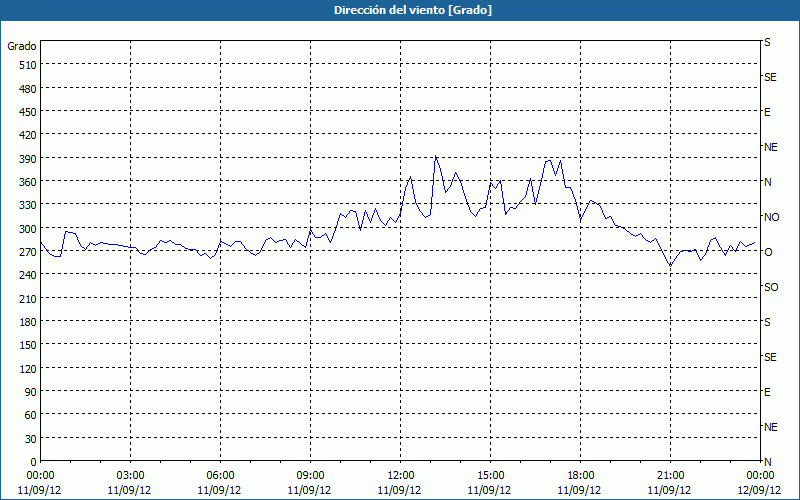The height and width of the screenshot is (500, 800).
Task: Pick the 120 tick label on the degree axis
Action: tap(28, 368)
